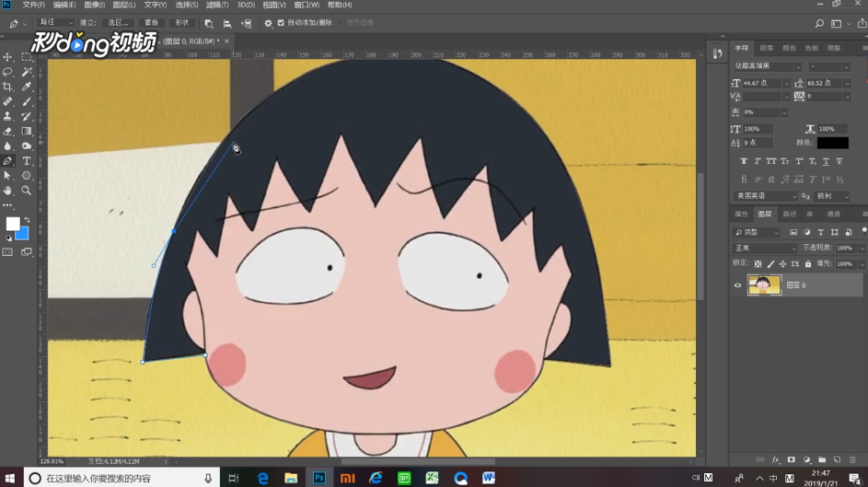
Task: Click foreground color swatch in toolbox
Action: (x=12, y=223)
